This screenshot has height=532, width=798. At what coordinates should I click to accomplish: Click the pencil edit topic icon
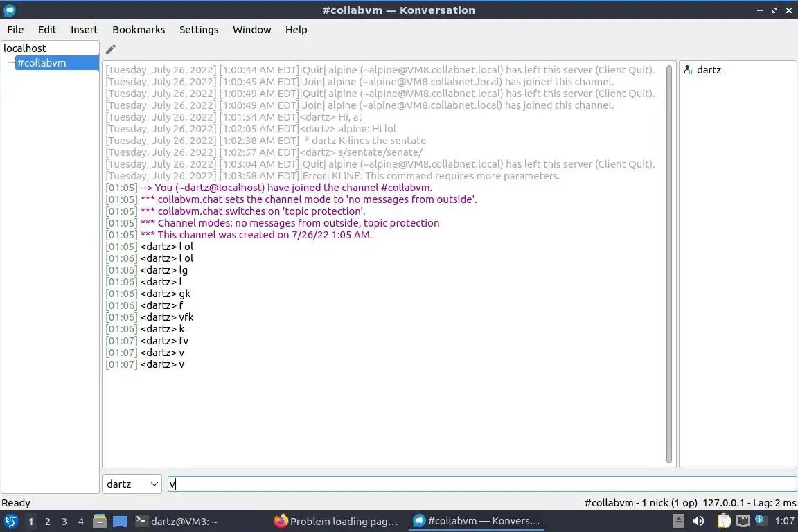tap(110, 49)
